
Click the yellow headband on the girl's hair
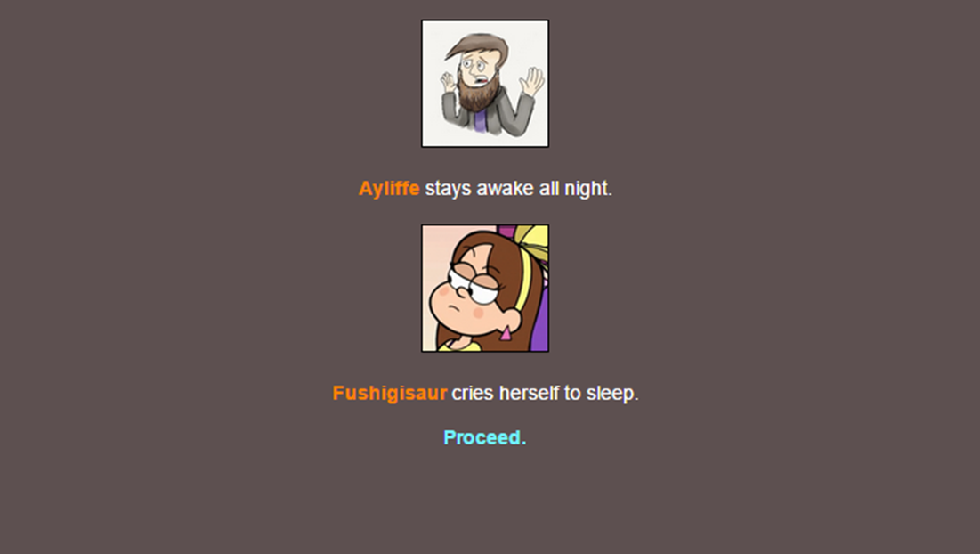[522, 280]
